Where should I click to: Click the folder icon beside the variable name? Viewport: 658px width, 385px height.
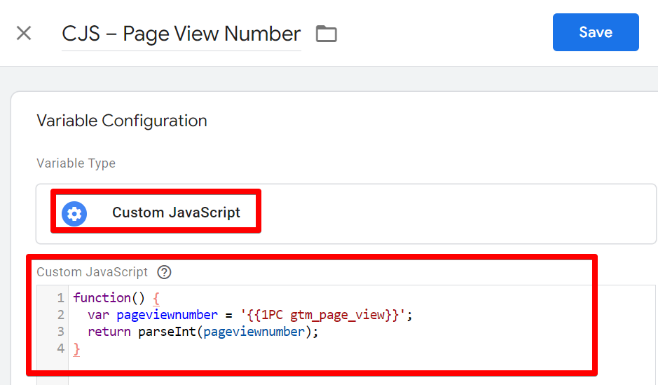point(326,34)
